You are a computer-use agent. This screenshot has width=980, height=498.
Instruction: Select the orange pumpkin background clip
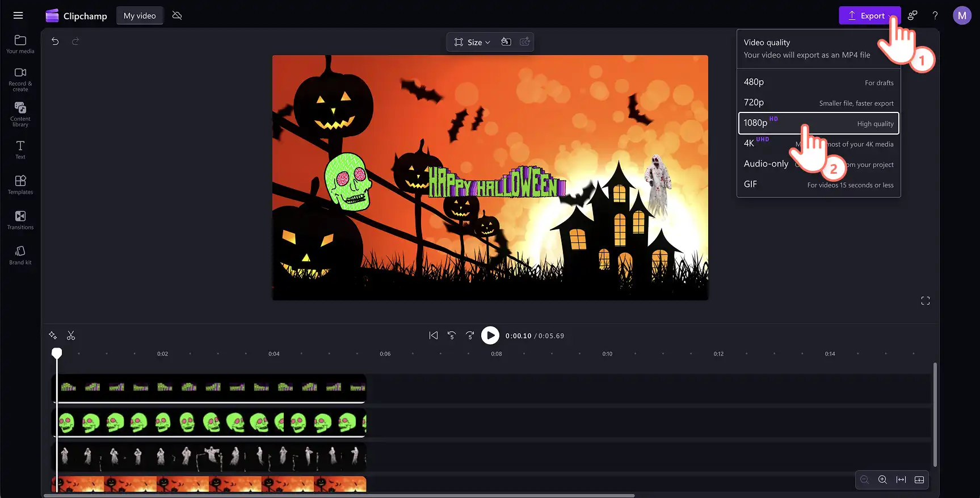[x=209, y=484]
